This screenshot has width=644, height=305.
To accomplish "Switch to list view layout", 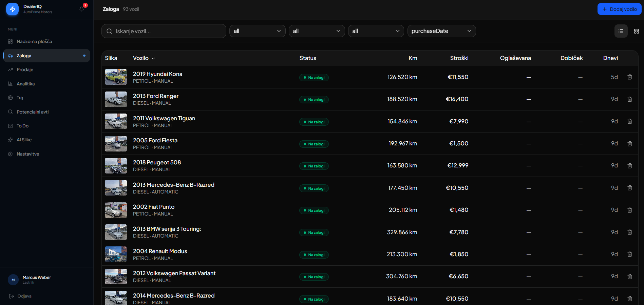I will (x=621, y=31).
